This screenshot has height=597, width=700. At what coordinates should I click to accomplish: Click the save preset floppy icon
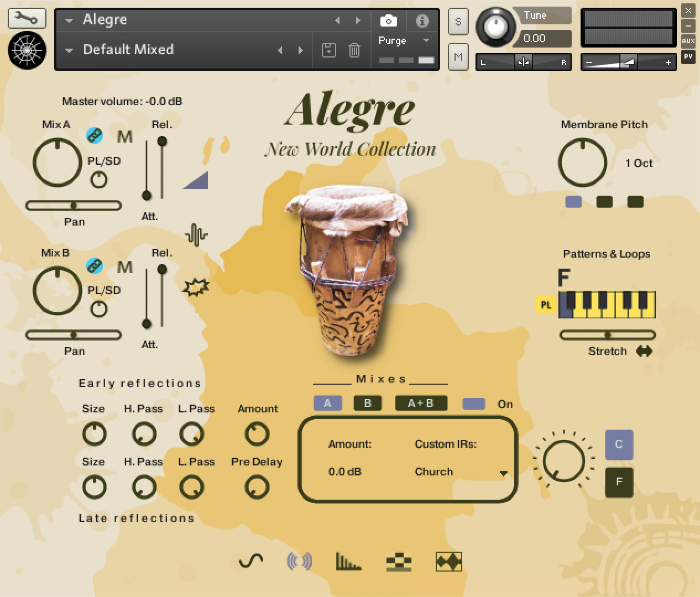pyautogui.click(x=329, y=50)
